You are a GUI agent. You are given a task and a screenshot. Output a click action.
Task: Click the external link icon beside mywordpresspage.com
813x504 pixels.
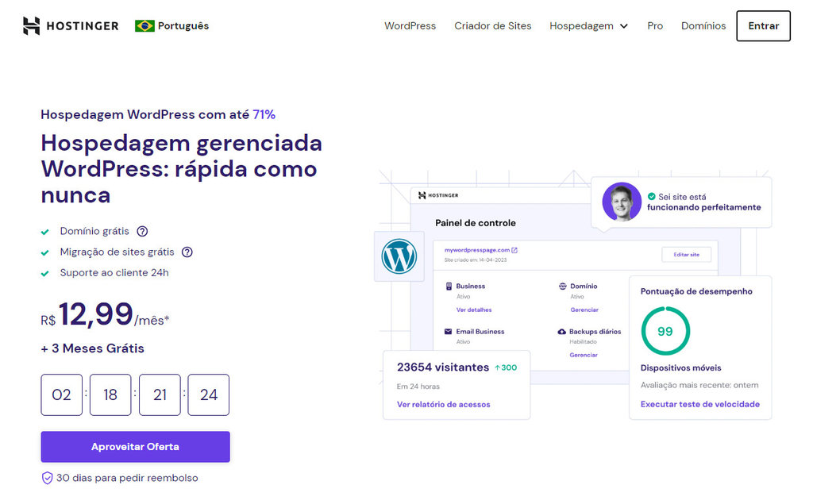point(514,250)
